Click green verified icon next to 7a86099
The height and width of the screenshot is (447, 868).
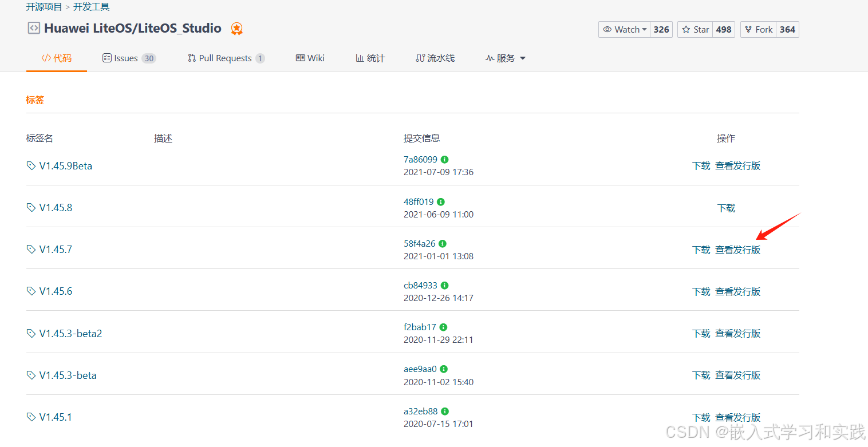445,160
